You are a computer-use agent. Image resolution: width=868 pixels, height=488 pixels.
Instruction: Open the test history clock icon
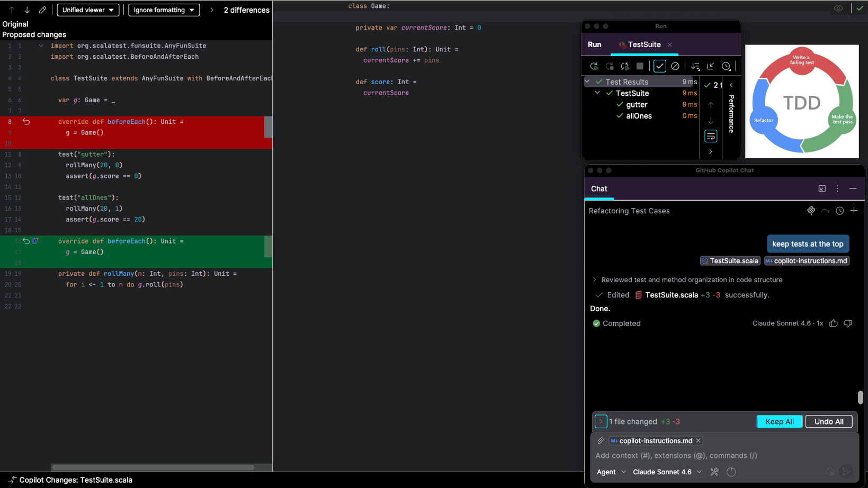pyautogui.click(x=726, y=66)
